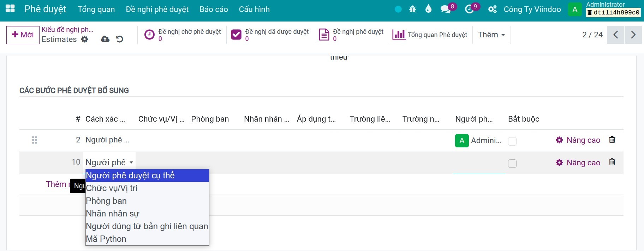
Task: Click the Chức vụ/Vị ... column header
Action: 161,119
